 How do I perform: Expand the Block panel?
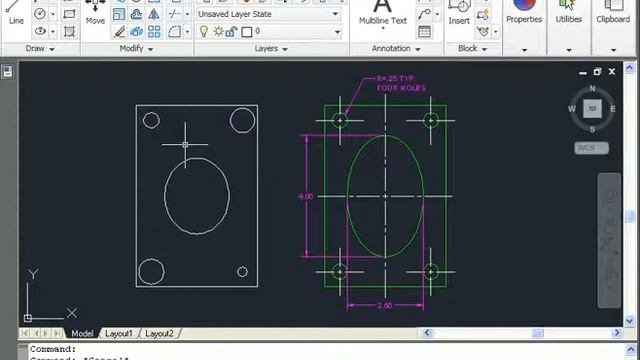pyautogui.click(x=473, y=49)
